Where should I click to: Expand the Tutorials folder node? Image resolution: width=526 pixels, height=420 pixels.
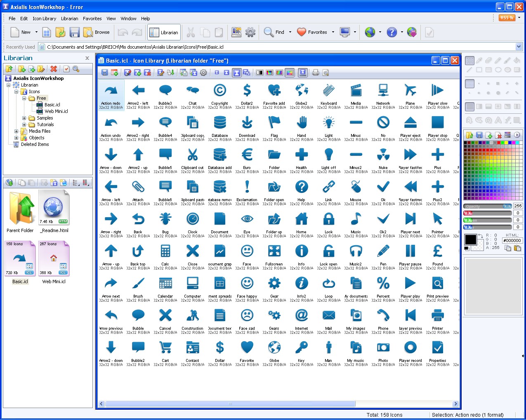pyautogui.click(x=24, y=124)
